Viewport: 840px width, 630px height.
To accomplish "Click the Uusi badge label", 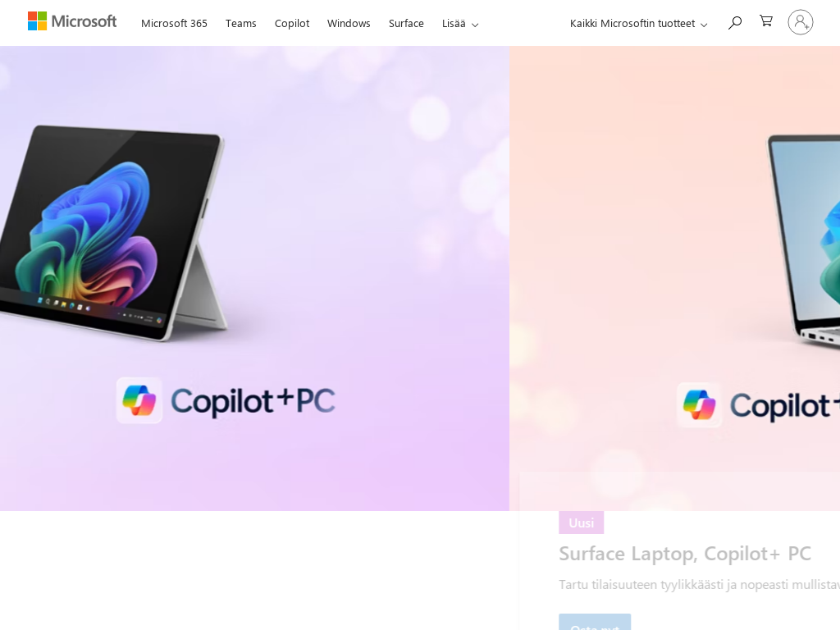I will [x=582, y=523].
